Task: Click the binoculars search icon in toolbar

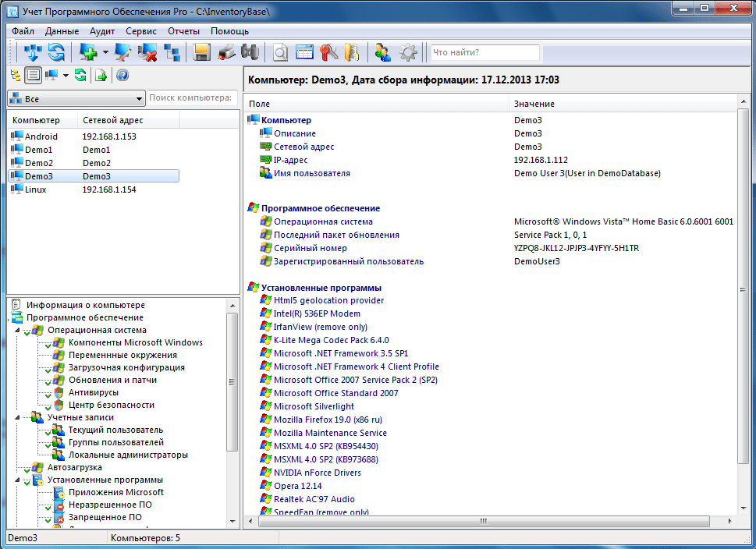Action: click(250, 52)
